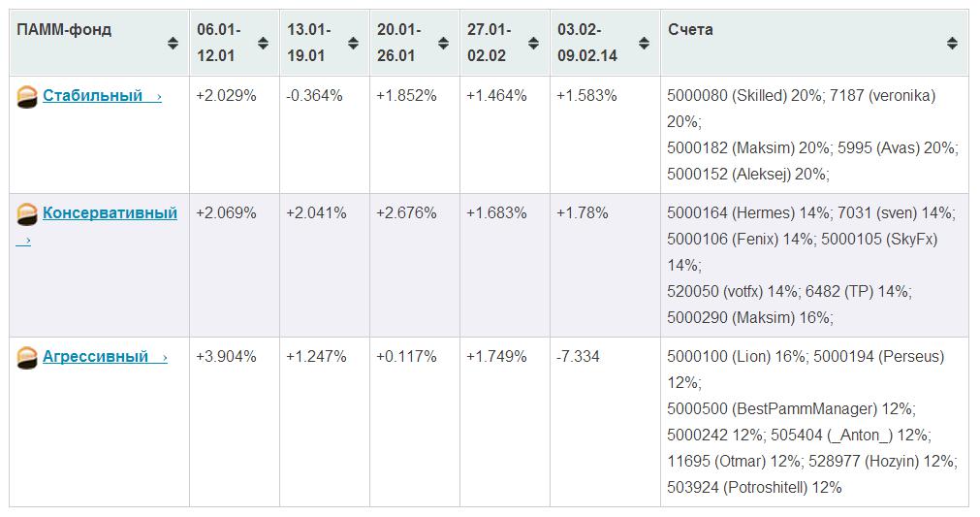980x517 pixels.
Task: Click the arrow below Консервативный link
Action: pos(24,240)
